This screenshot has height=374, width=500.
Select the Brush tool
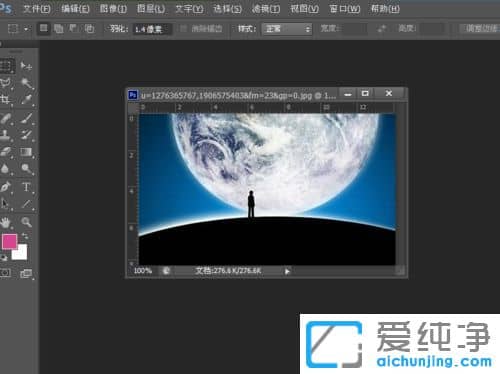[x=26, y=118]
